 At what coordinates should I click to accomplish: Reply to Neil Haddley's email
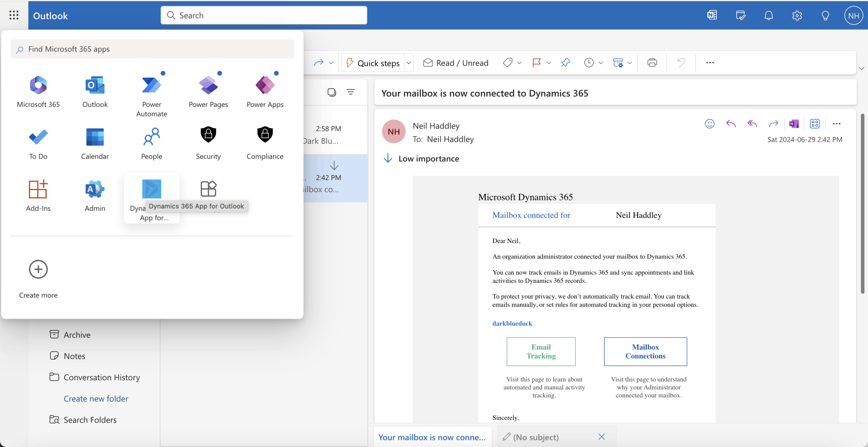(731, 124)
